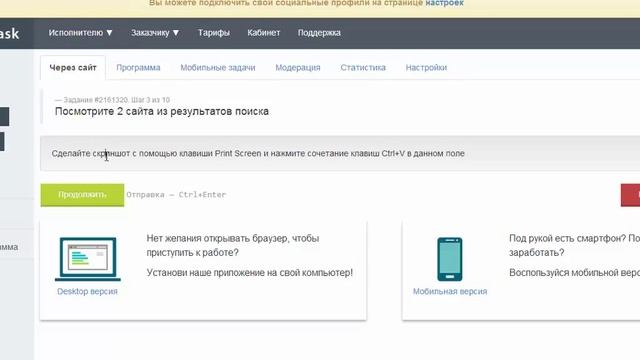The width and height of the screenshot is (640, 360).
Task: Switch to the Модерация tab
Action: [298, 68]
